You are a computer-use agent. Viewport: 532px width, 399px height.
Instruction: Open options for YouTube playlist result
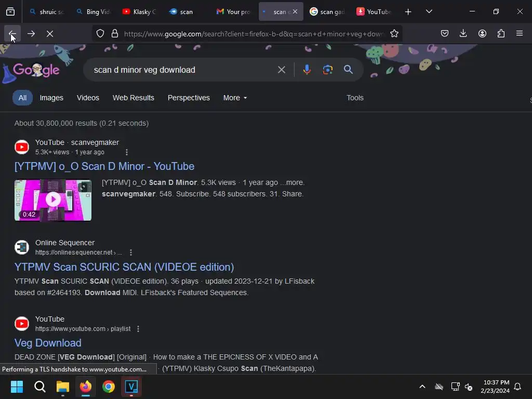click(x=138, y=329)
